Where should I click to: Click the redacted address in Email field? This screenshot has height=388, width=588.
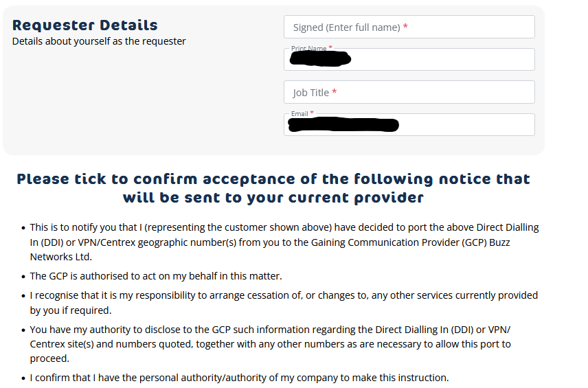[343, 126]
